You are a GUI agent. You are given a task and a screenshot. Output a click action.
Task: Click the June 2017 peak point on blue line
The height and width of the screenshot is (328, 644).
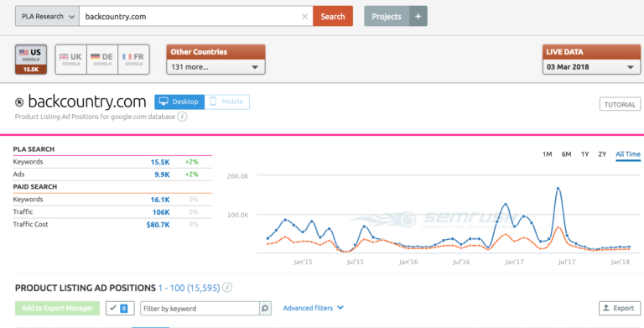(x=558, y=189)
